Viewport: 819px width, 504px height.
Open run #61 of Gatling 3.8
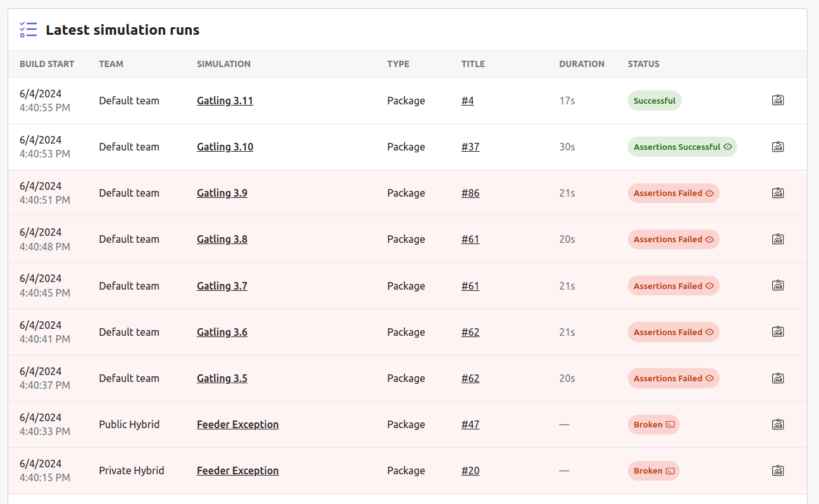point(470,239)
